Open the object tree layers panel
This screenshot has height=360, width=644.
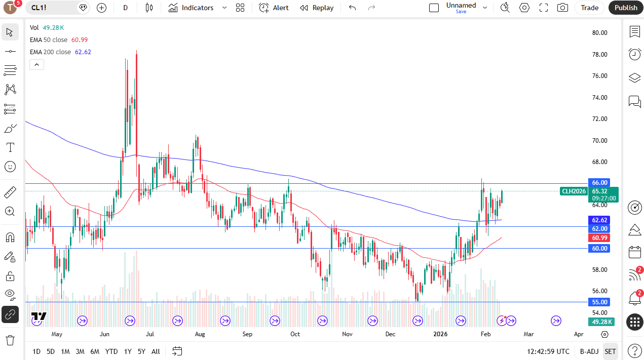[634, 77]
